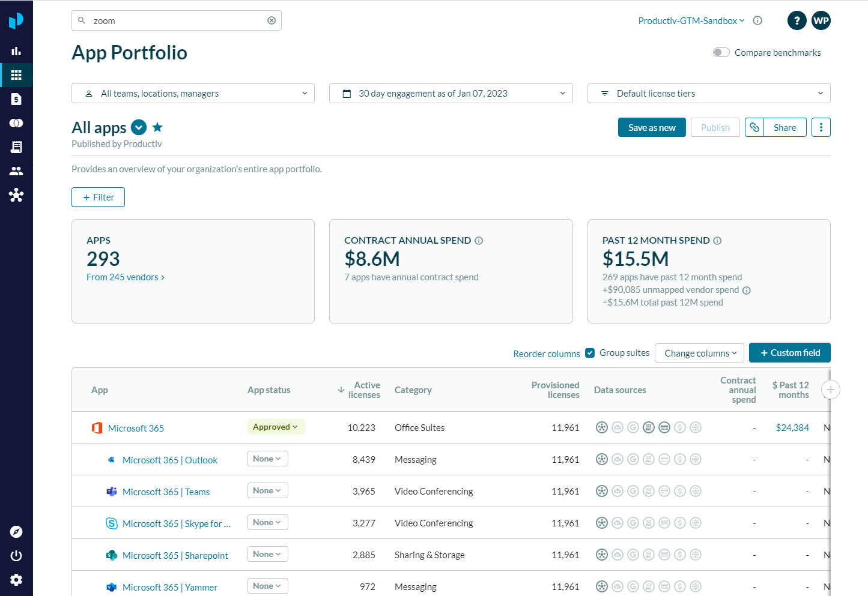868x596 pixels.
Task: Open settings gear icon in the sidebar
Action: tap(16, 579)
